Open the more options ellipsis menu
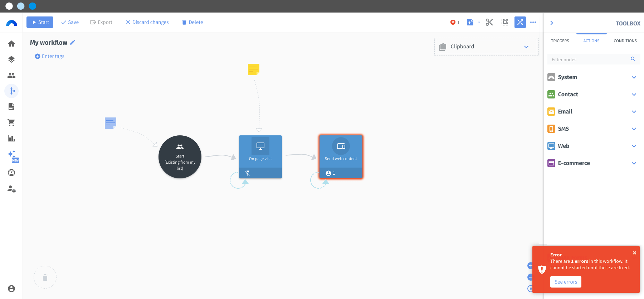The width and height of the screenshot is (644, 299). click(x=533, y=22)
